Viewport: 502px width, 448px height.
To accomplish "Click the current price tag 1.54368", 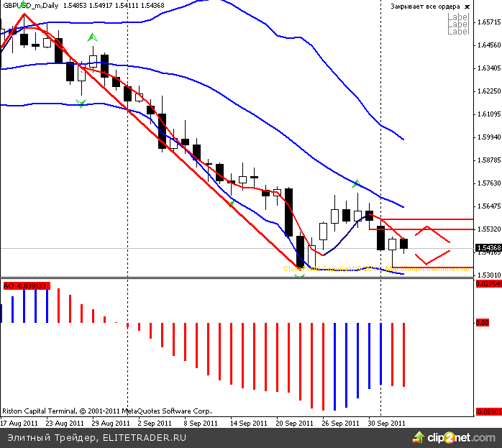I will coord(488,248).
